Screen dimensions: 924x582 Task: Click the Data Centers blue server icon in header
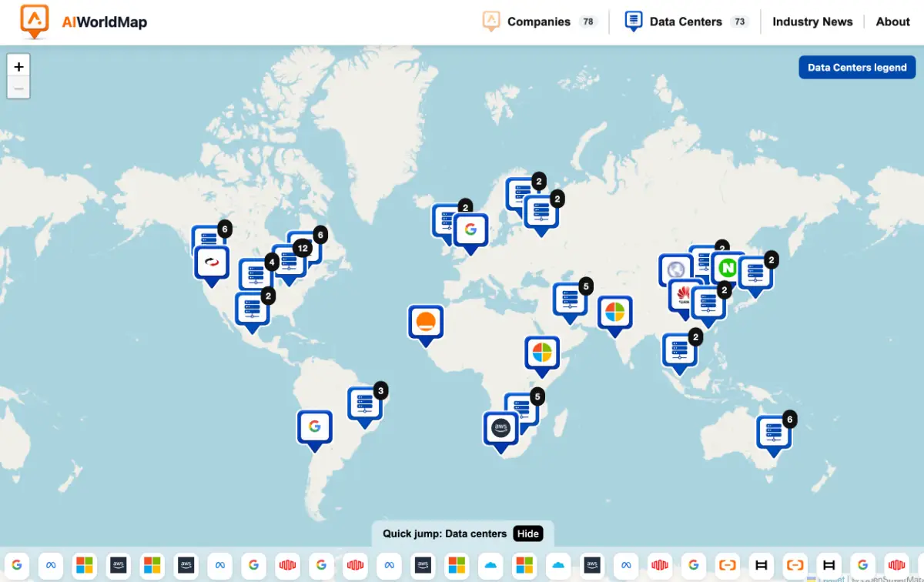[x=634, y=21]
